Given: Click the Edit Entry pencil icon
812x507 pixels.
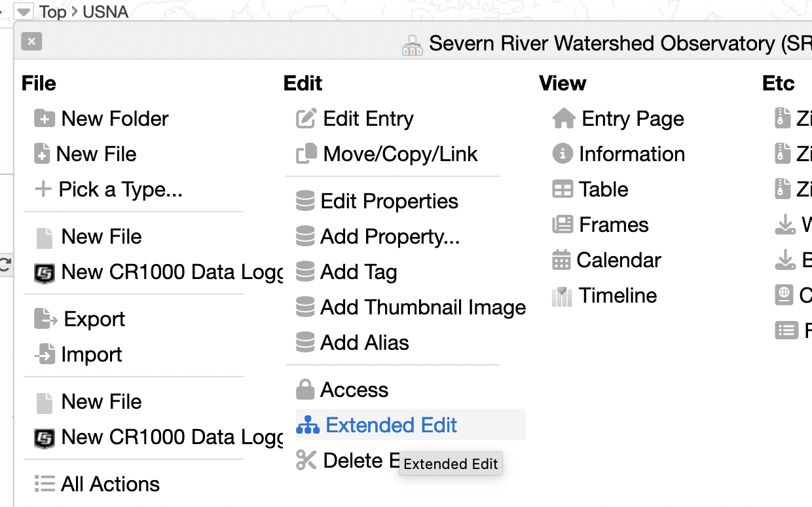Looking at the screenshot, I should pos(306,119).
